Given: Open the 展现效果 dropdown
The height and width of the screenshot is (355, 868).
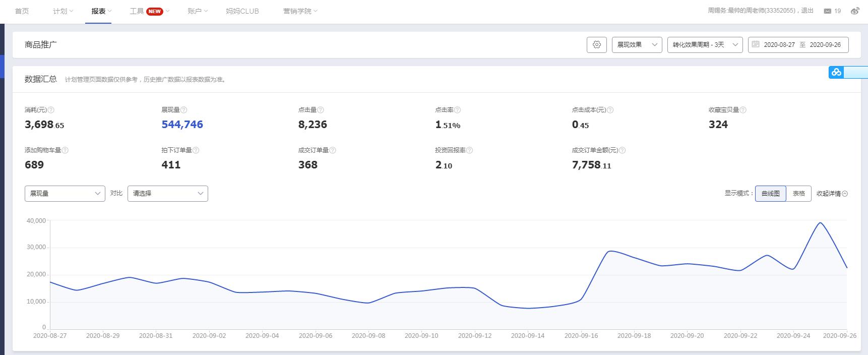Looking at the screenshot, I should point(637,45).
